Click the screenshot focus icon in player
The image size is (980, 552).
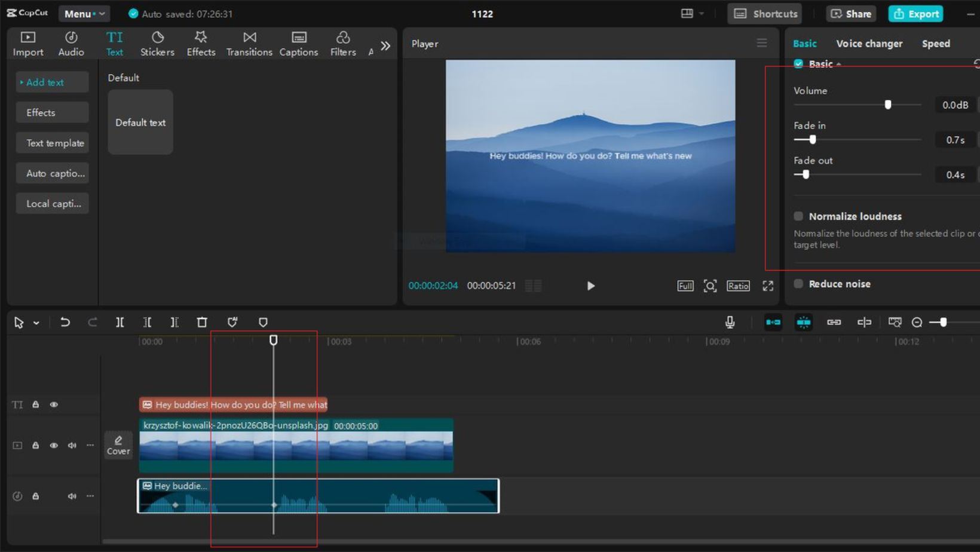coord(710,286)
